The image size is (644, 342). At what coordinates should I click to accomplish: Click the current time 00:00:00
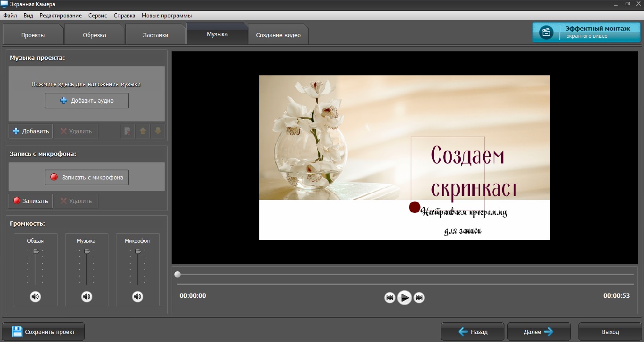(193, 296)
